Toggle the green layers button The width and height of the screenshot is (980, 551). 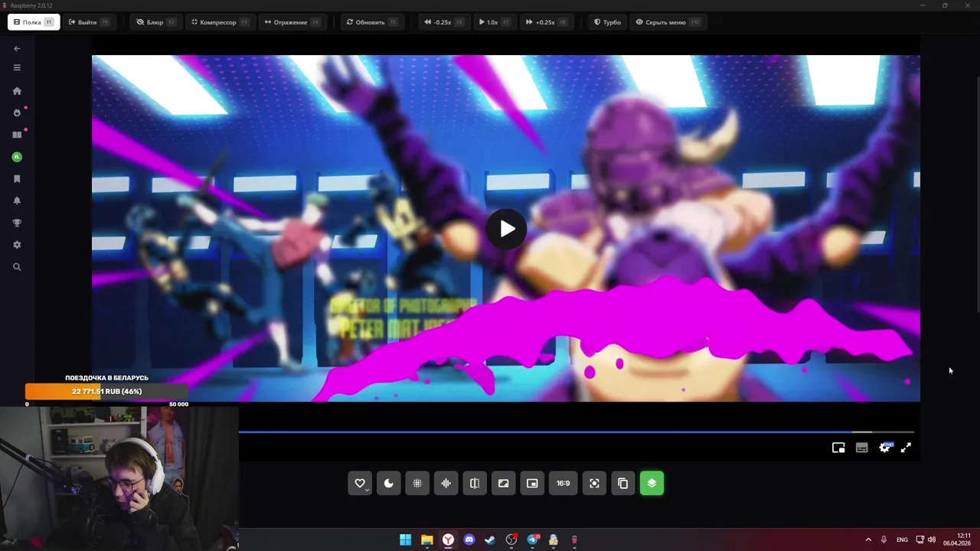coord(652,483)
